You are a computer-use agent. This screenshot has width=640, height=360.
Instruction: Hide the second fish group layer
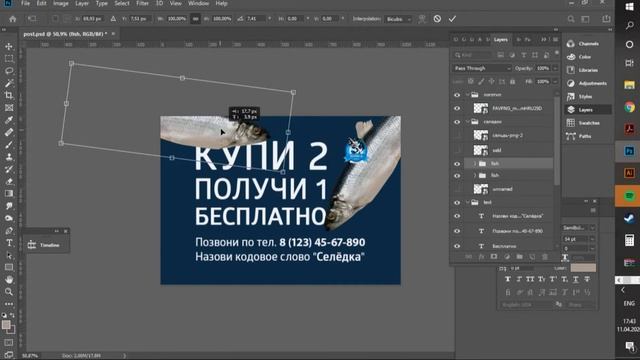coord(457,176)
